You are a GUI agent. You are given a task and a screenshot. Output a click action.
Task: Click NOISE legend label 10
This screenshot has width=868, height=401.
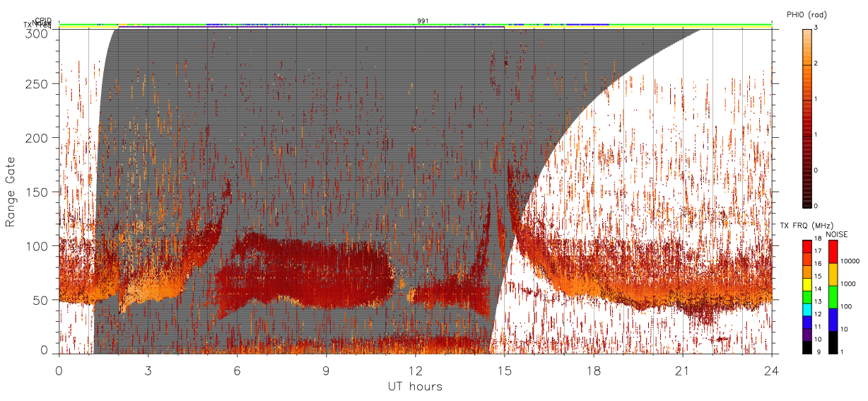coord(845,329)
